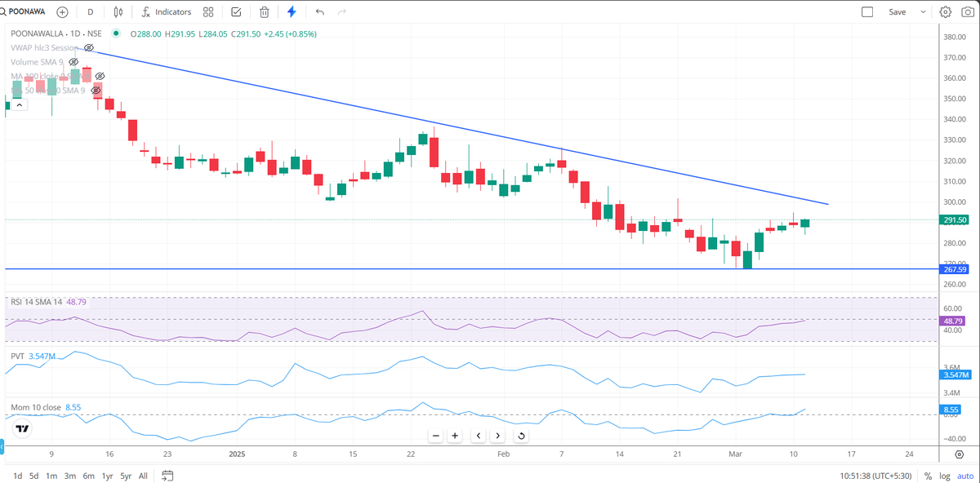Select the 1yr date range
This screenshot has width=980, height=483.
(x=107, y=476)
